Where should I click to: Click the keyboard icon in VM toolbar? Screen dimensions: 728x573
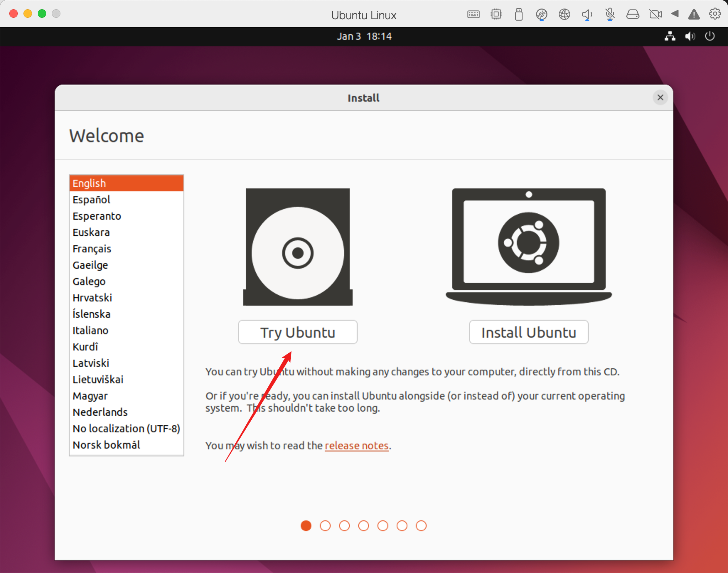click(473, 15)
